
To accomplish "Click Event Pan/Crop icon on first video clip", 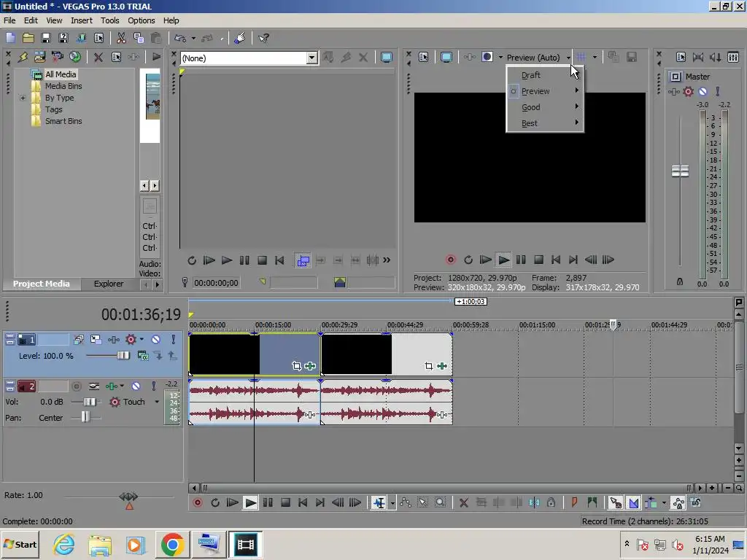I will (x=296, y=366).
